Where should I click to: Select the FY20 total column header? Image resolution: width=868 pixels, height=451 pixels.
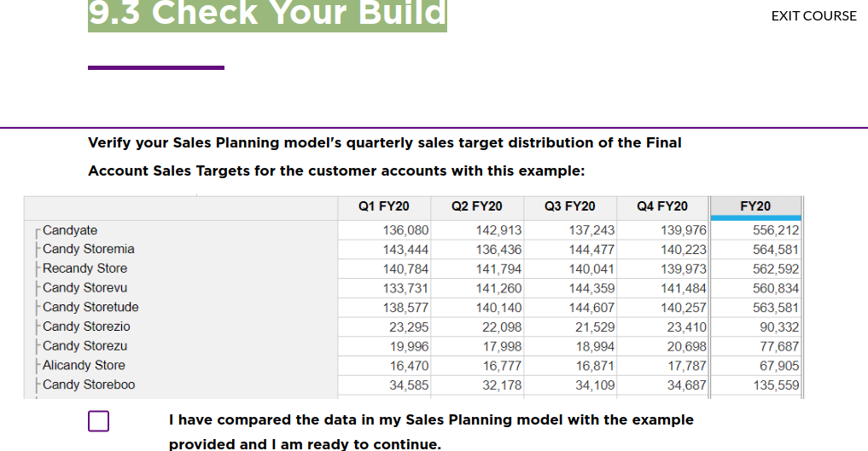755,206
